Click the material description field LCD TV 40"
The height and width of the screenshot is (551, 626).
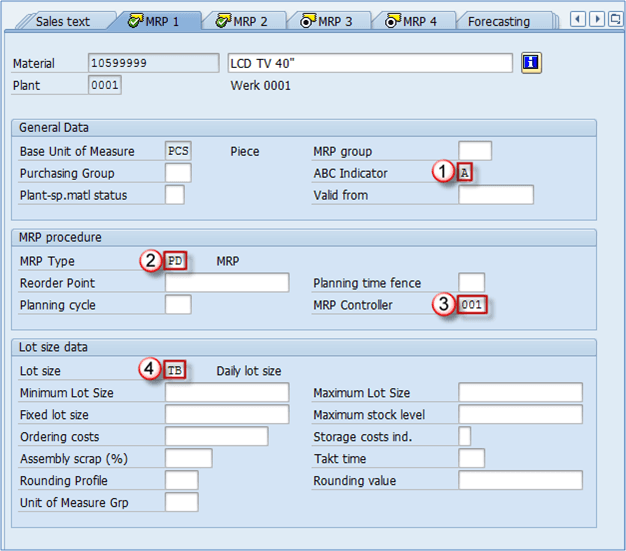tap(370, 63)
